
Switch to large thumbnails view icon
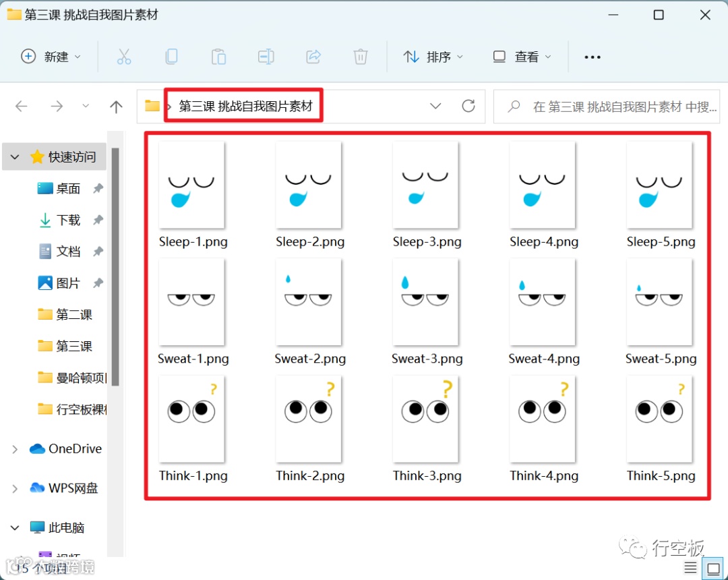coord(713,567)
